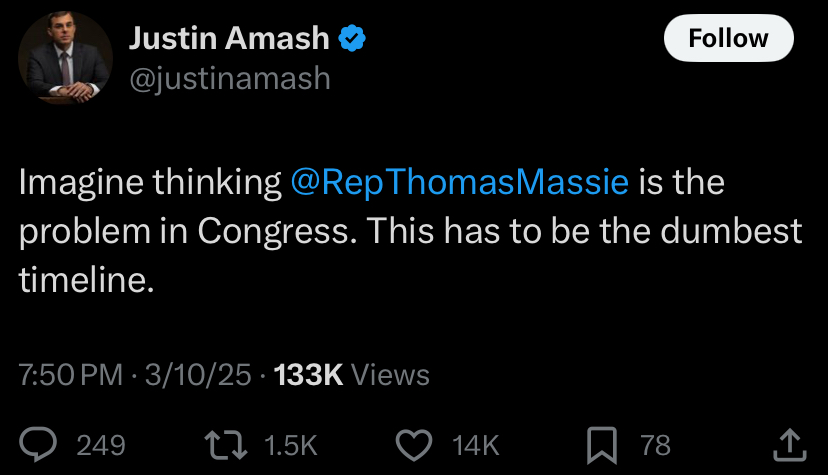Like the tweet with the heart icon
This screenshot has height=475, width=828.
click(x=414, y=445)
